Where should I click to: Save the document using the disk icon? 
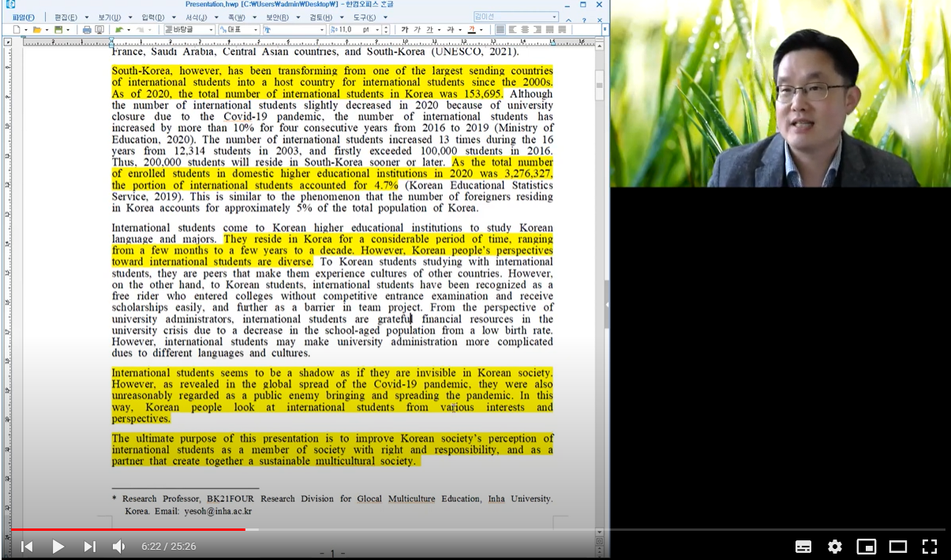pos(58,30)
